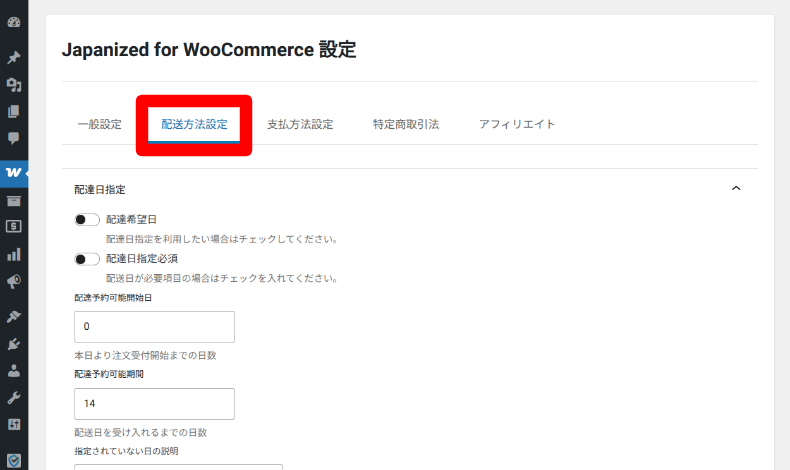Collapse the 配達日指定 section chevron
The image size is (790, 470).
point(736,188)
